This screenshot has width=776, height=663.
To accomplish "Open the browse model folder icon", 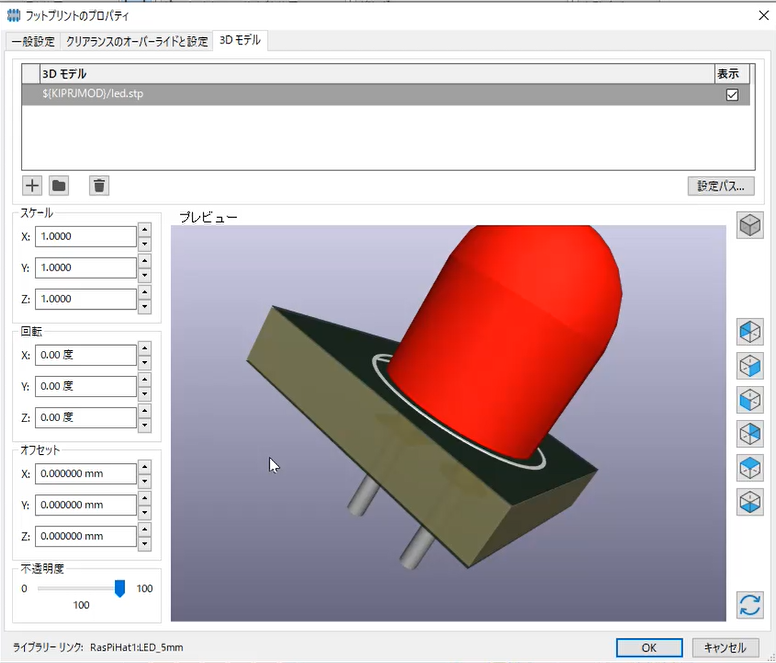I will [x=59, y=185].
